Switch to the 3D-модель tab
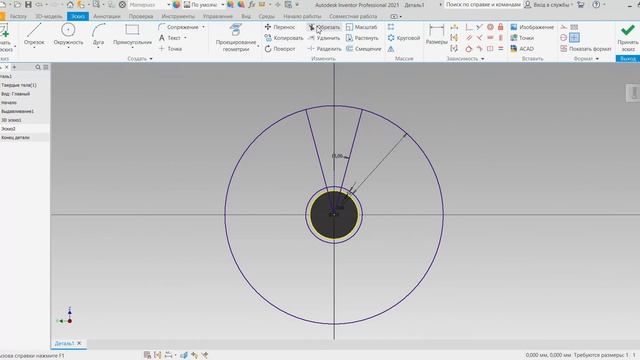Screen dimensions: 640x360 click(x=49, y=16)
